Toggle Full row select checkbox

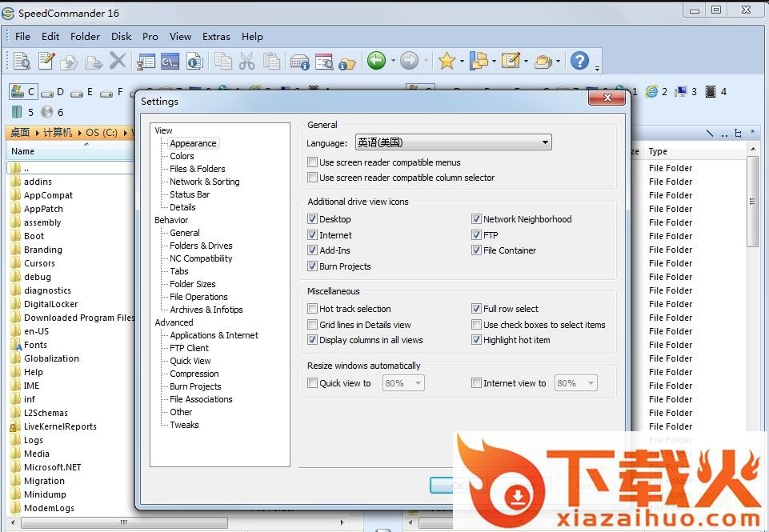476,309
